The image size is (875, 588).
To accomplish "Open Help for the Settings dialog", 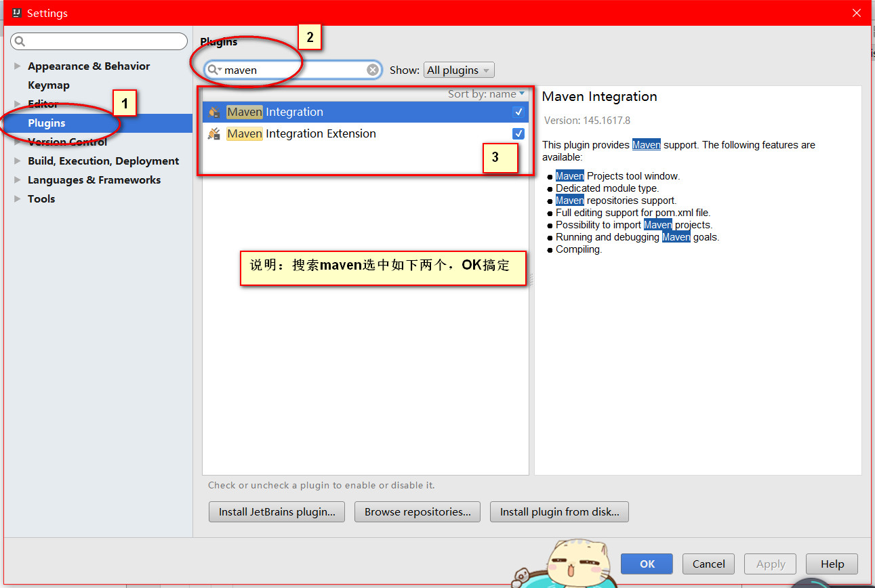I will click(832, 564).
